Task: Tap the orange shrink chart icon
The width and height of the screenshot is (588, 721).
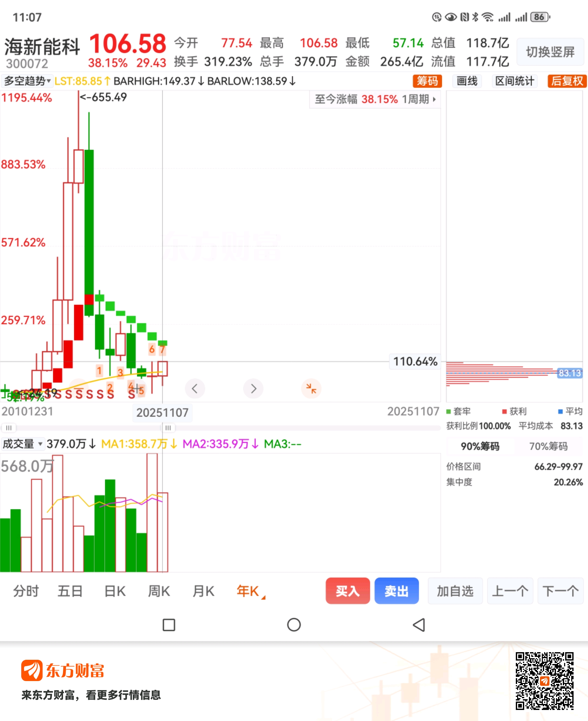Action: pyautogui.click(x=311, y=388)
